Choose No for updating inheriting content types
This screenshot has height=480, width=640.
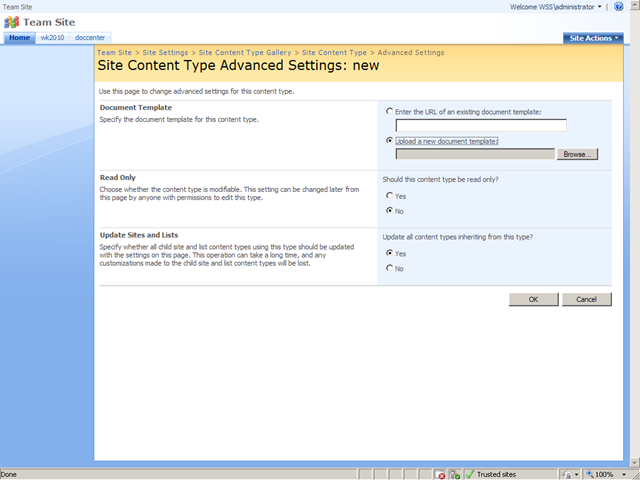click(x=389, y=268)
